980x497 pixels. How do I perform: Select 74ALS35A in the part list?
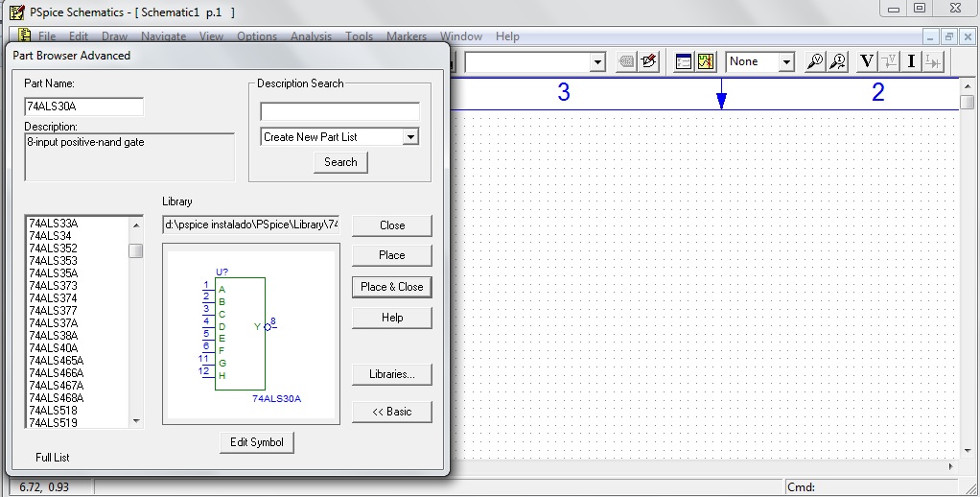coord(54,273)
